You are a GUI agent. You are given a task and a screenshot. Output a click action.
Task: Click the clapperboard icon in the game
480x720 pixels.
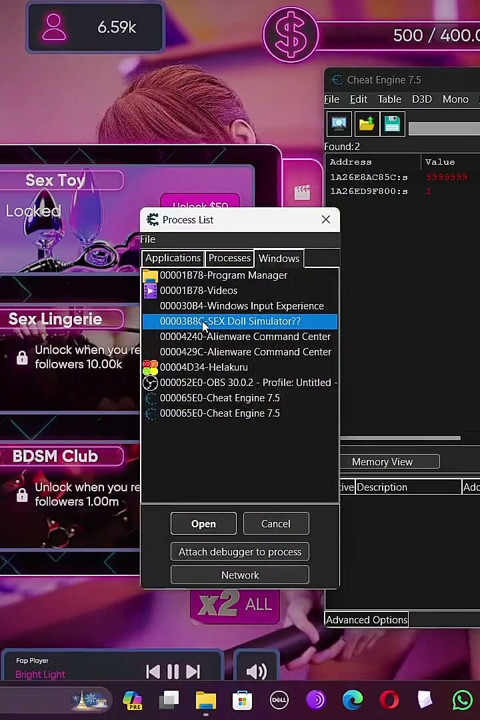(x=302, y=192)
